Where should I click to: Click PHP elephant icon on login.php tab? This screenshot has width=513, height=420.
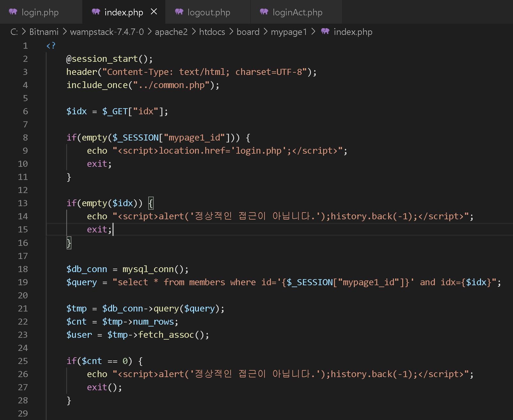point(13,12)
